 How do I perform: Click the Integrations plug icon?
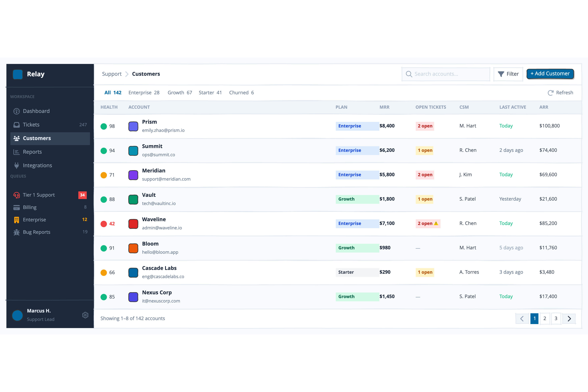point(17,165)
